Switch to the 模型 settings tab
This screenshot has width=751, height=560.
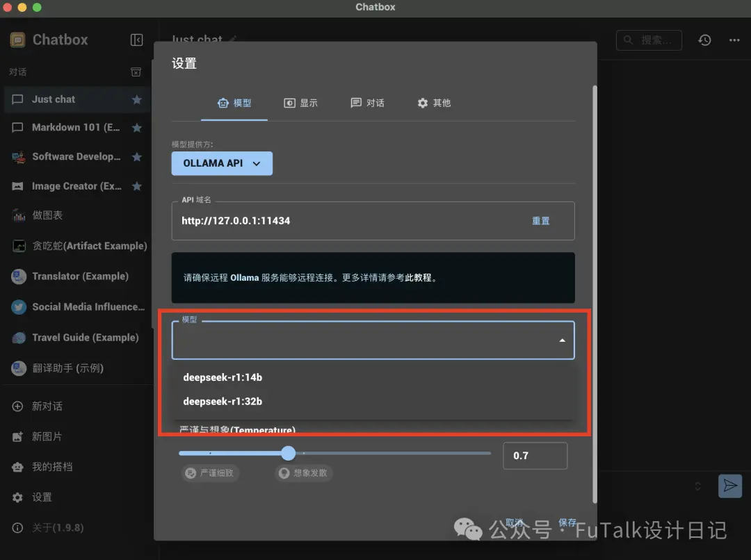click(234, 103)
